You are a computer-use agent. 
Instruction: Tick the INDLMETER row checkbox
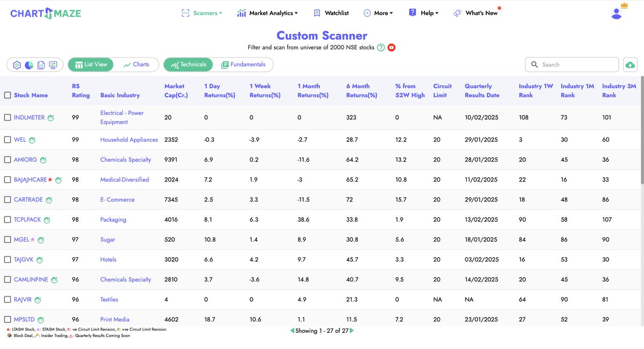coord(8,118)
